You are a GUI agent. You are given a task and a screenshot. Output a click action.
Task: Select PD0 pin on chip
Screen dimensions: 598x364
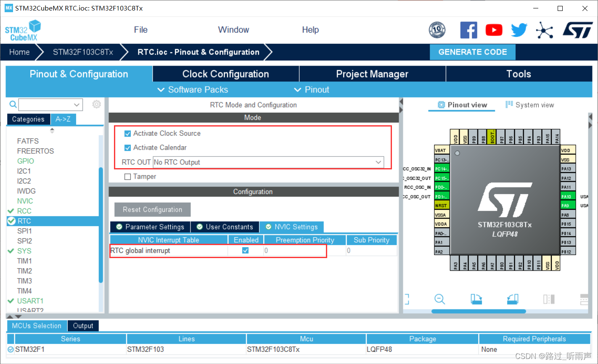pyautogui.click(x=442, y=187)
